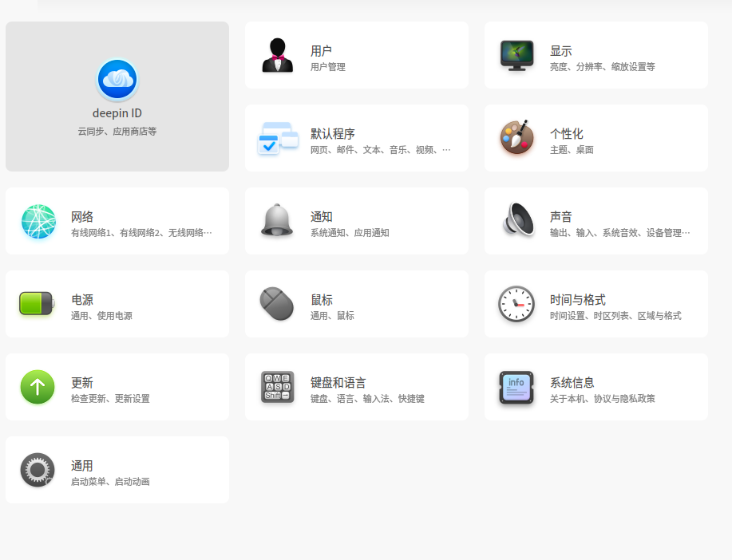The image size is (732, 560).
Task: Choose the '默认程序' title
Action: pyautogui.click(x=333, y=133)
